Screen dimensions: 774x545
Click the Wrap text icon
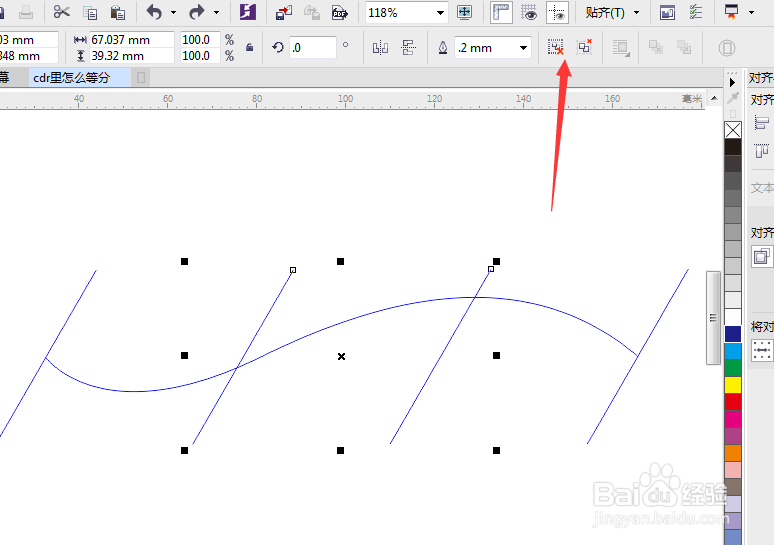[x=620, y=48]
